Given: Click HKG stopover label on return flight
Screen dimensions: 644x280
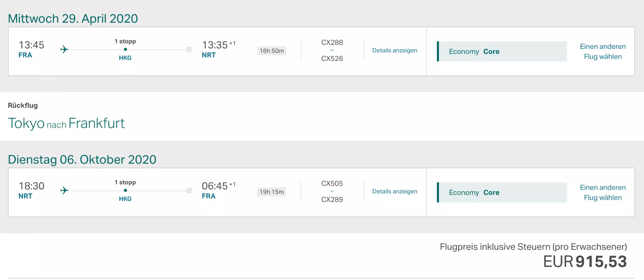Looking at the screenshot, I should [125, 199].
